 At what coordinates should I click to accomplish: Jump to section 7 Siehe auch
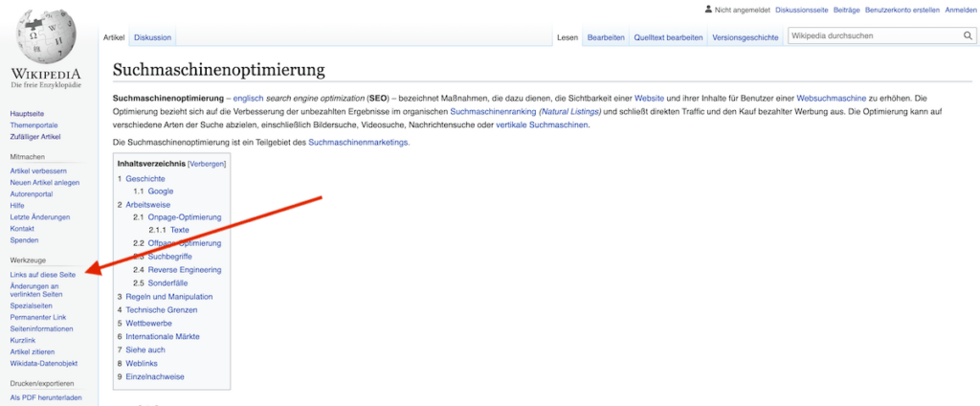(x=145, y=350)
